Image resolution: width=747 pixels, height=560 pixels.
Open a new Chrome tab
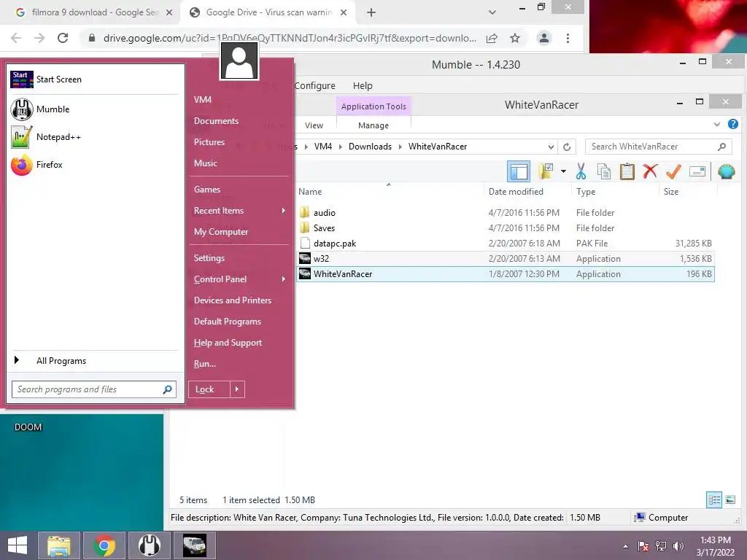tap(371, 12)
